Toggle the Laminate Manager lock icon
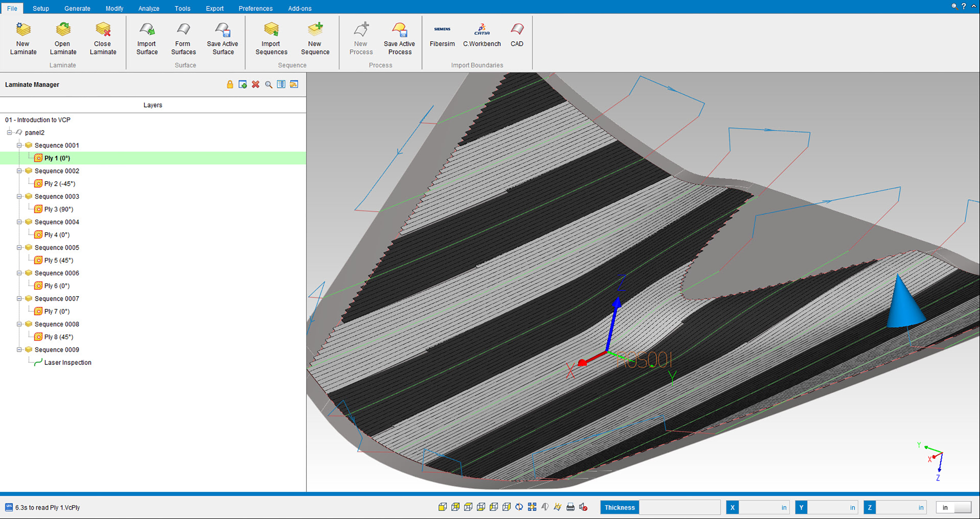The image size is (980, 519). click(x=230, y=84)
